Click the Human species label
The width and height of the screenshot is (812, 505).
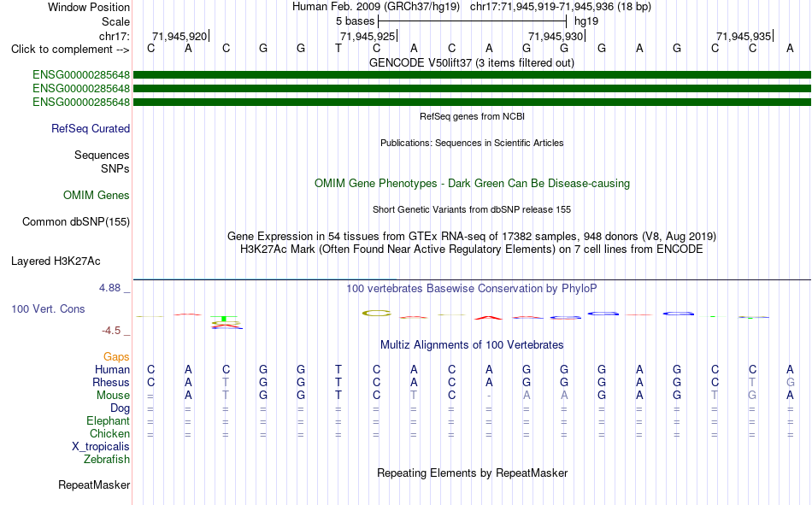[x=112, y=369]
